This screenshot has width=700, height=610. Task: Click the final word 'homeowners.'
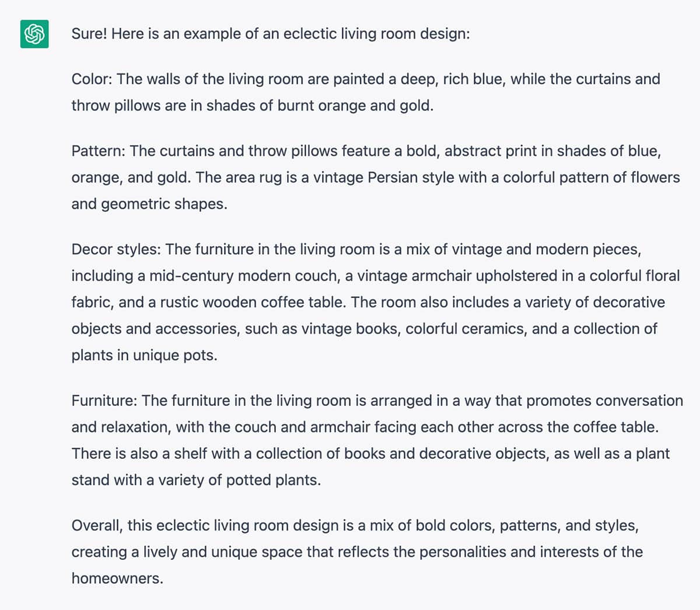[118, 579]
